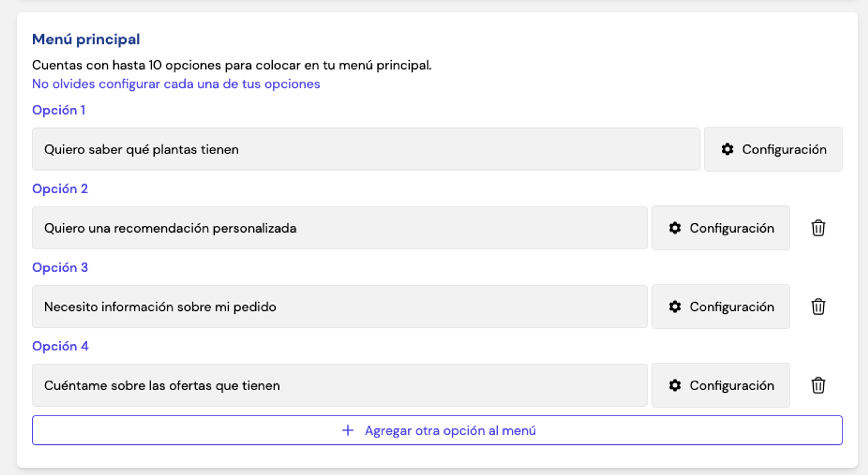Click the 'Opción 2' label
The width and height of the screenshot is (868, 475).
(x=60, y=189)
